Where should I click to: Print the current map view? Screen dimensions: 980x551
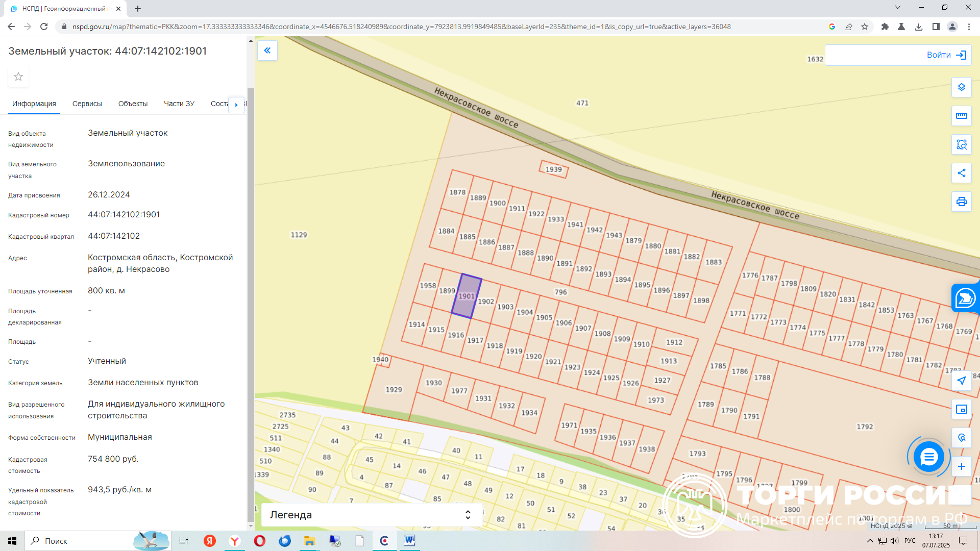[x=961, y=202]
